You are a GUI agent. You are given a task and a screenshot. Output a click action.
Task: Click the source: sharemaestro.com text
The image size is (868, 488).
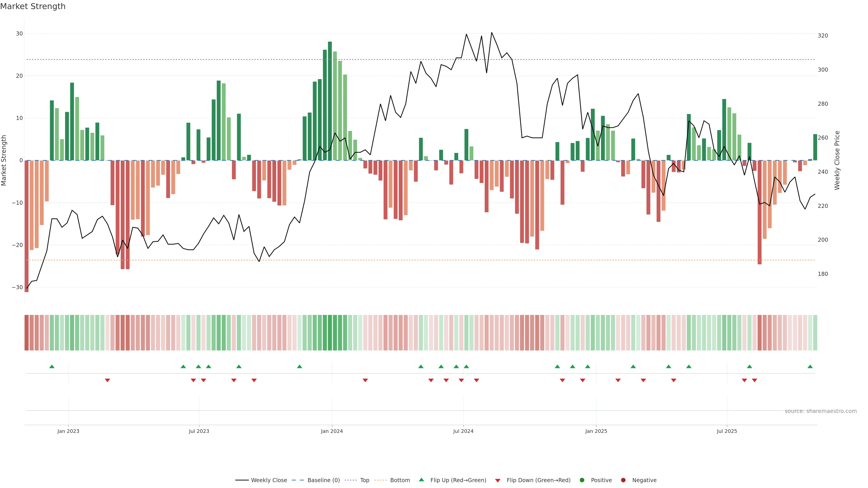pyautogui.click(x=821, y=411)
